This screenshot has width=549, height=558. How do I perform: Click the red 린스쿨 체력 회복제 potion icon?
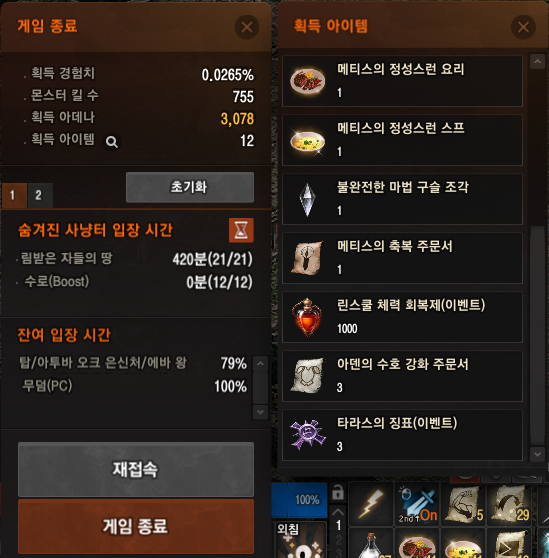coord(307,317)
